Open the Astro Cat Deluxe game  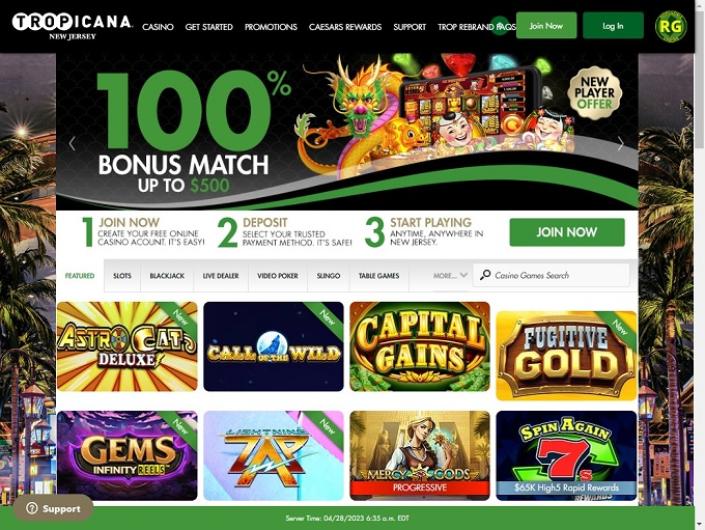[x=127, y=346]
